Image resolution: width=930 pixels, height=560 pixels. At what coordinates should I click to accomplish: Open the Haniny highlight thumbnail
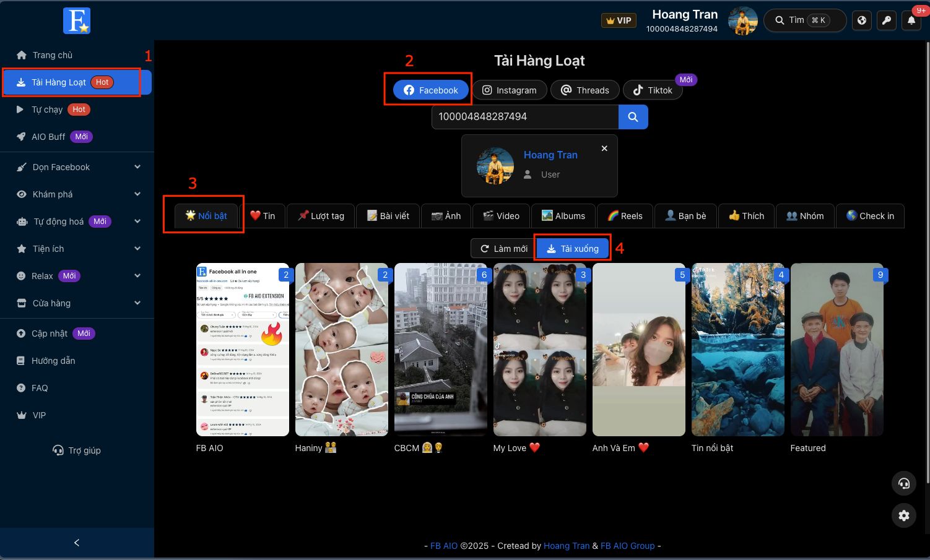point(342,350)
